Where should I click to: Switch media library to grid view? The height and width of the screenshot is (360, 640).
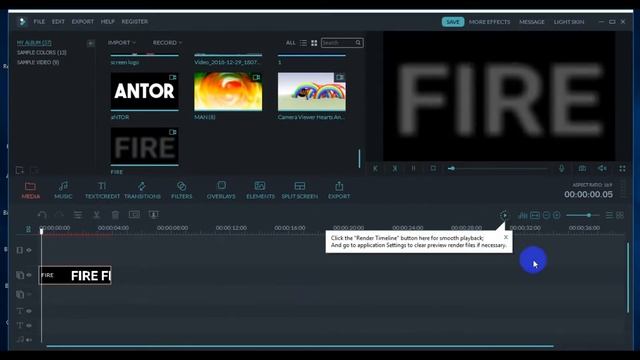click(314, 43)
